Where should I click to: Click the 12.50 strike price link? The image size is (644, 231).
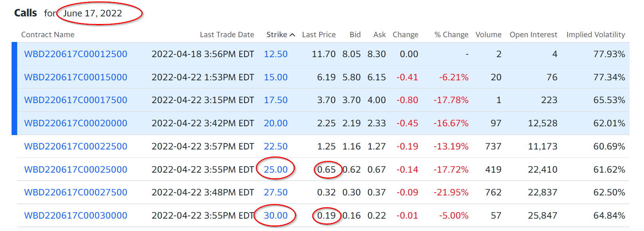tap(276, 54)
